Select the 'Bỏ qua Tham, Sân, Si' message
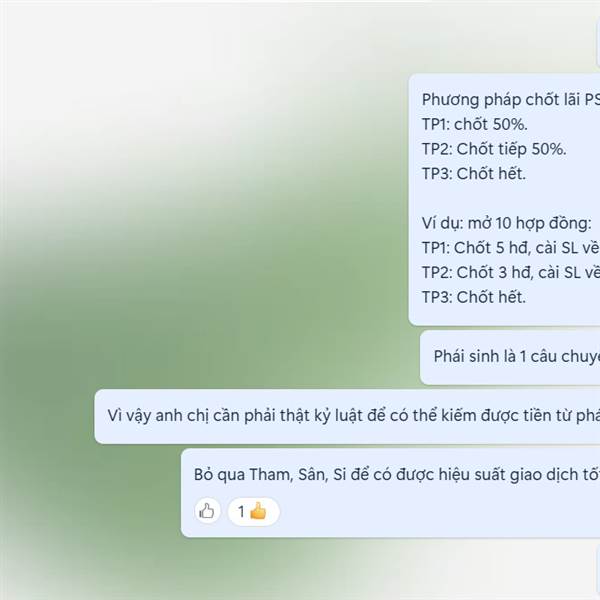This screenshot has width=600, height=600. click(390, 493)
